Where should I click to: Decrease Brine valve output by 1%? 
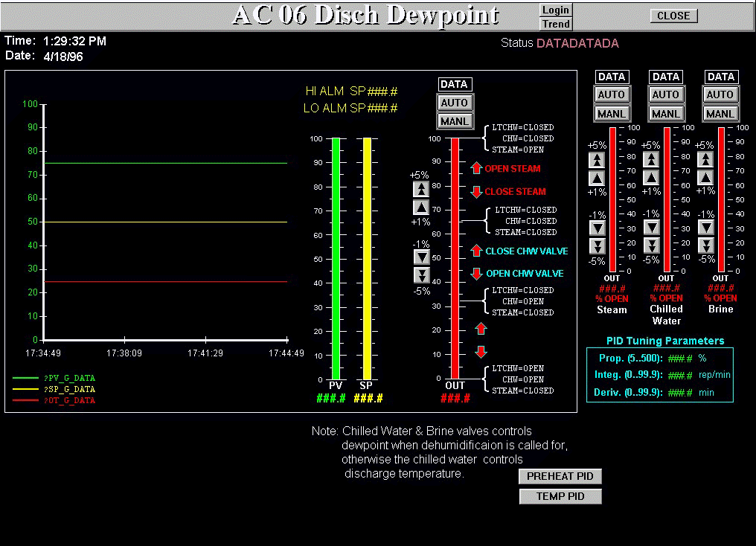coord(706,228)
